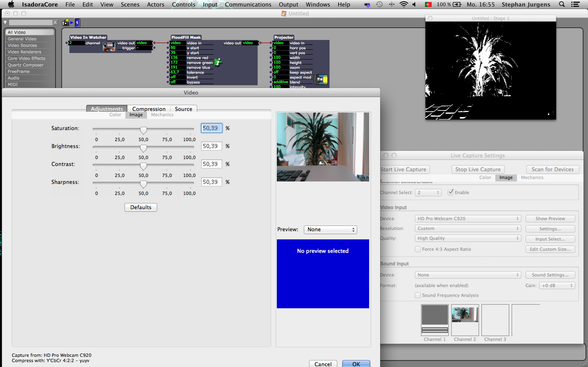This screenshot has width=588, height=367.
Task: Toggle the Enable checkbox for Channel Select
Action: pyautogui.click(x=450, y=192)
